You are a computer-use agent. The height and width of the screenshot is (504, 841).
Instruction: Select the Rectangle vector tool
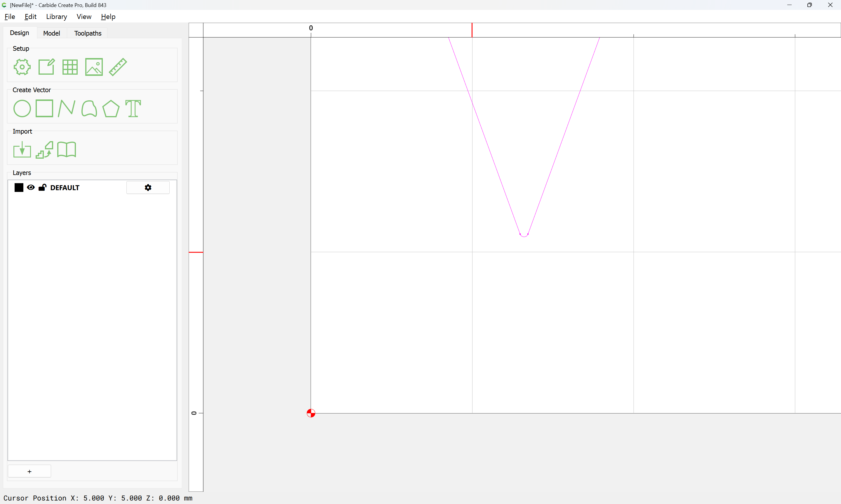(44, 108)
